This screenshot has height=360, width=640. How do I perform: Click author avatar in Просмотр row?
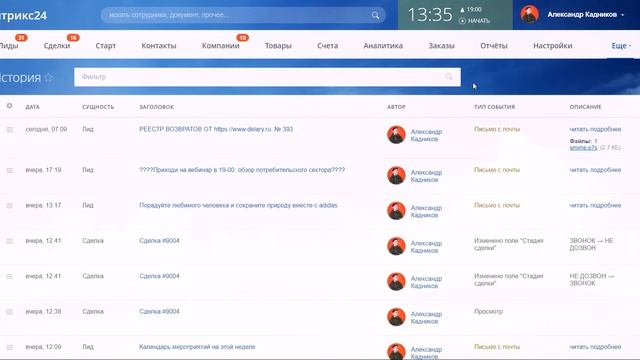coord(396,317)
